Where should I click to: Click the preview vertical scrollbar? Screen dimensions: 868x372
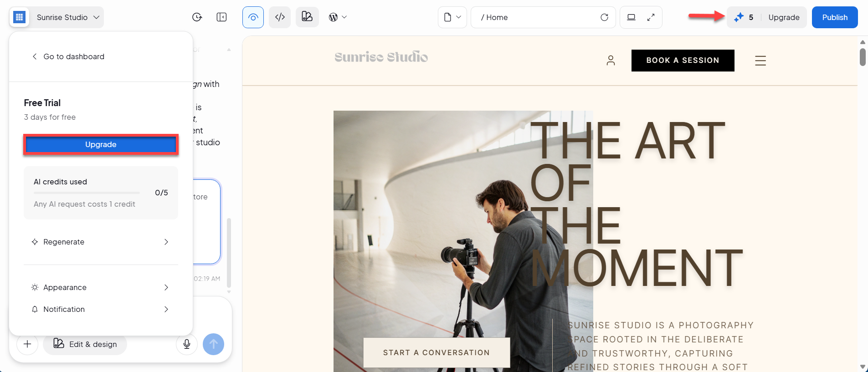(x=863, y=57)
